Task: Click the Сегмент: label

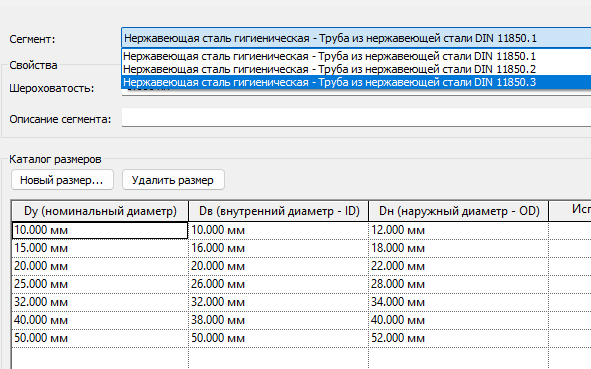Action: tap(32, 39)
